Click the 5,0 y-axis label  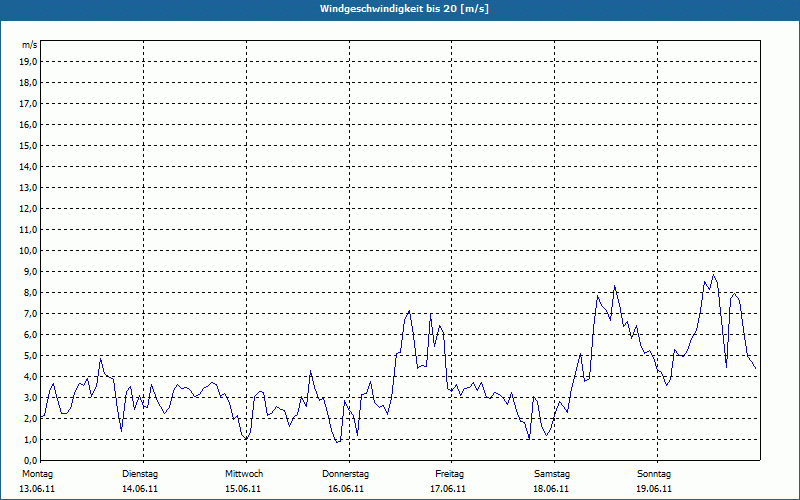pyautogui.click(x=30, y=355)
